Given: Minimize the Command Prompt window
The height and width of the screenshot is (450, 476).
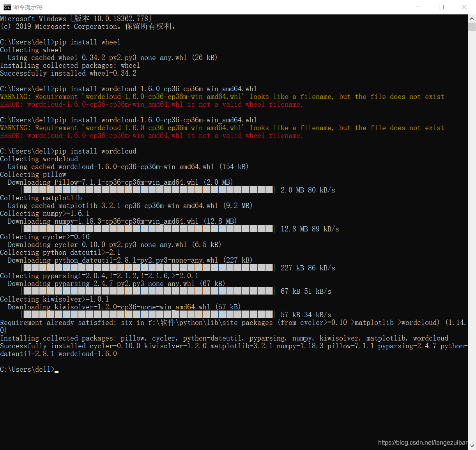Looking at the screenshot, I should pos(419,7).
